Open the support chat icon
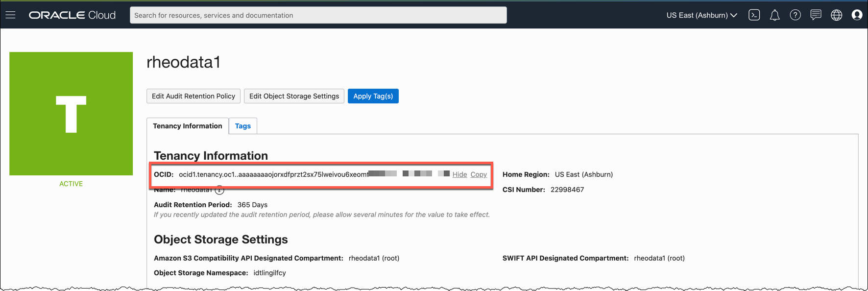This screenshot has height=291, width=868. [816, 15]
